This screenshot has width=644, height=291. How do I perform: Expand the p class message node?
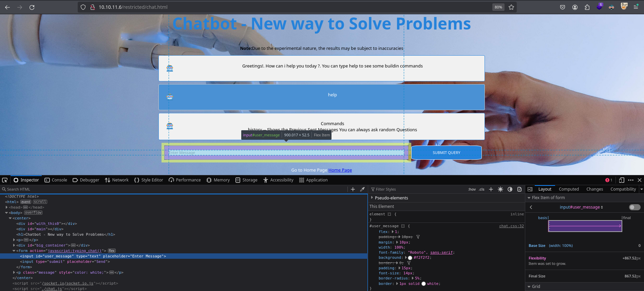tap(14, 272)
